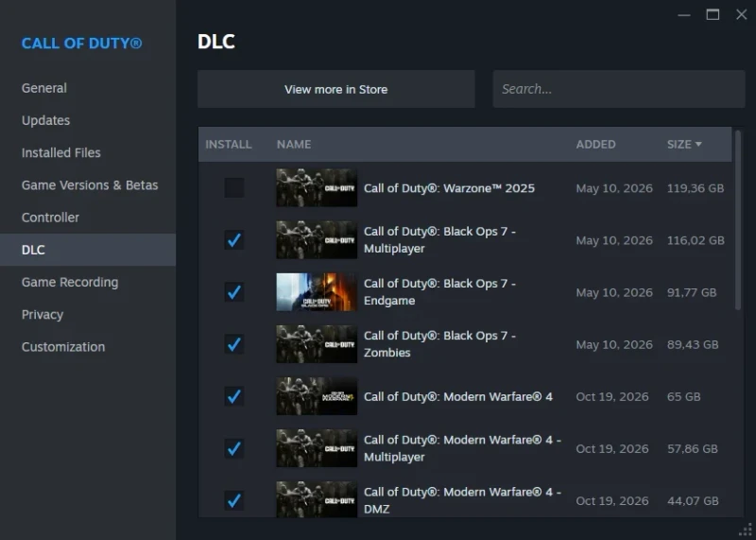Enable install checkbox for Warzone 2025
The image size is (756, 540).
point(233,187)
